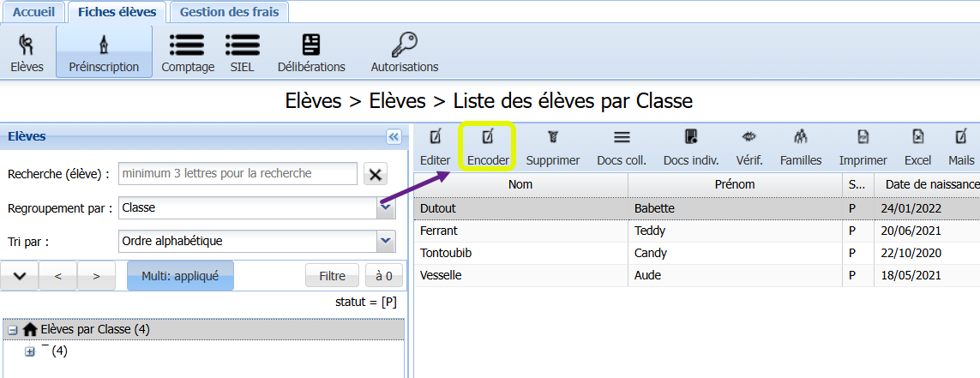The image size is (980, 378).
Task: Open the Préinscription section icon
Action: click(104, 45)
